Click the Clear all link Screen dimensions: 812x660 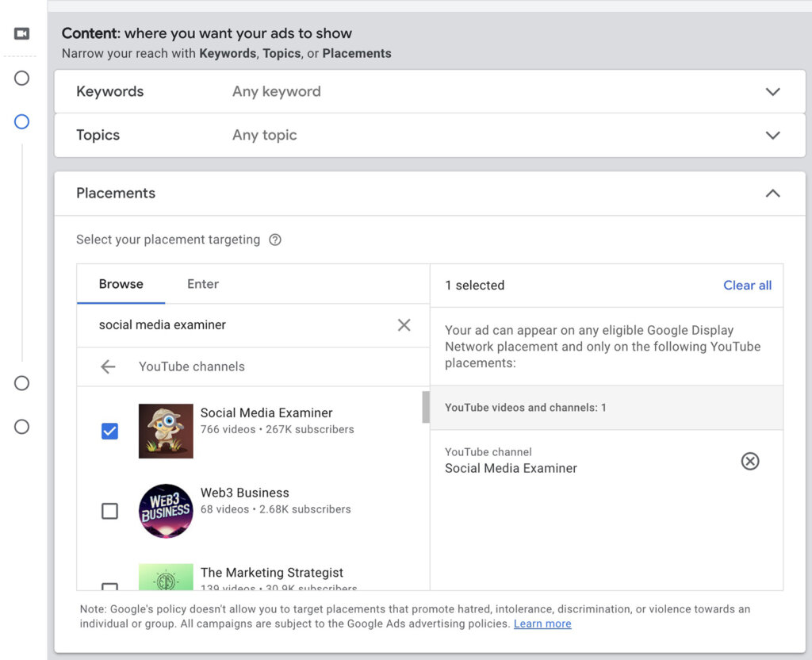(747, 285)
